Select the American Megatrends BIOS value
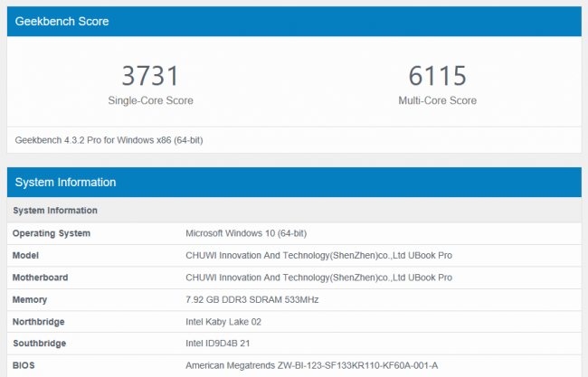The height and width of the screenshot is (377, 588). coord(311,365)
